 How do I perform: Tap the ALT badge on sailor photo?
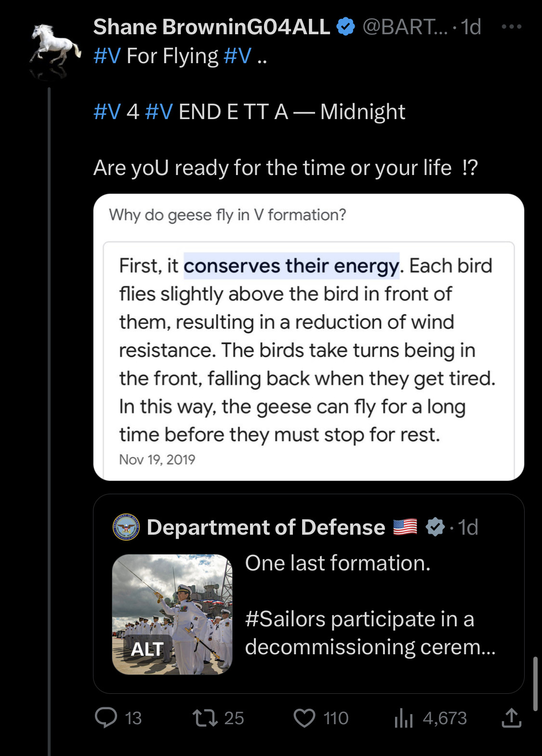[x=147, y=649]
